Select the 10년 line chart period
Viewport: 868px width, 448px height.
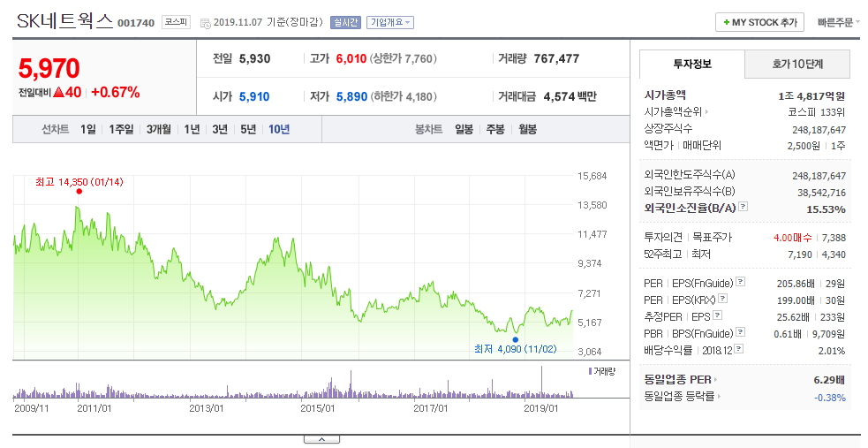pyautogui.click(x=279, y=130)
